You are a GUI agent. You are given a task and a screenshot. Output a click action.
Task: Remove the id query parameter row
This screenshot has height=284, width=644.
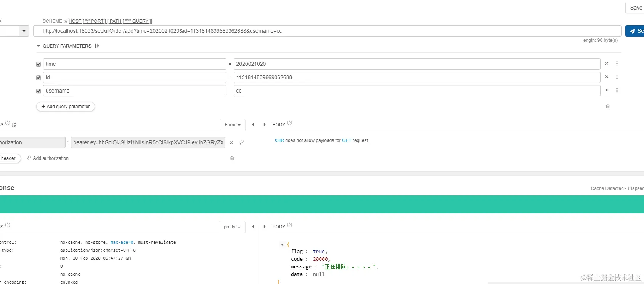607,77
